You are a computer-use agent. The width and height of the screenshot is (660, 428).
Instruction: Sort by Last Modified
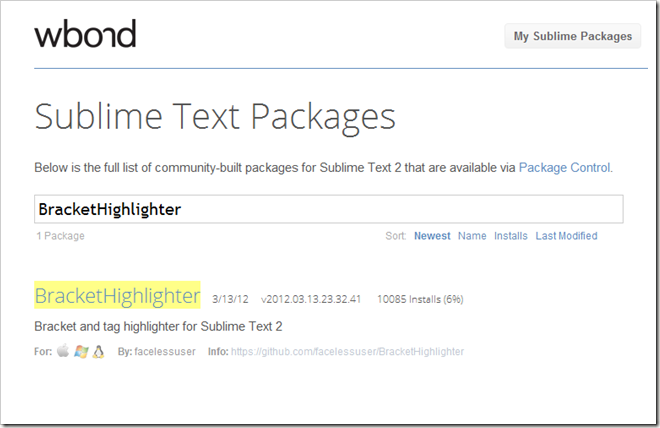[566, 236]
